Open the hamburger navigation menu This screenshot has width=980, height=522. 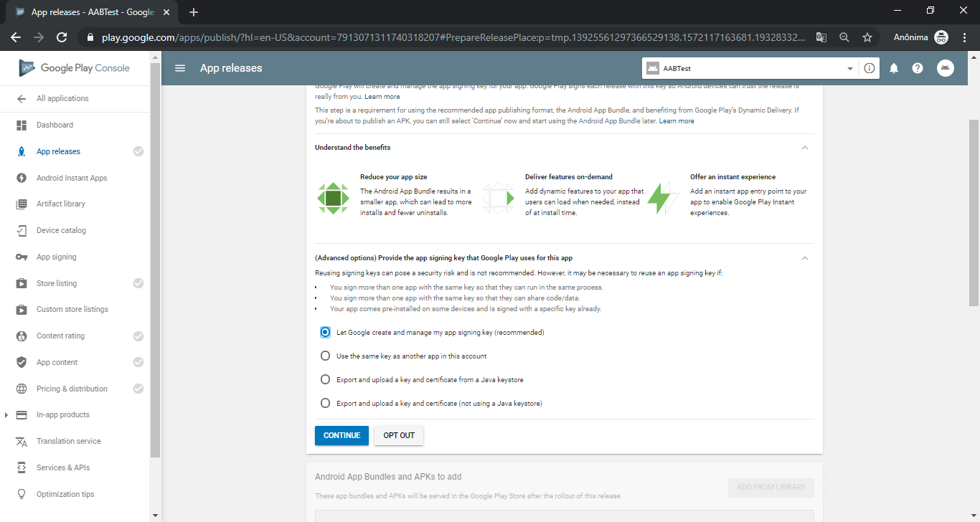[x=180, y=68]
